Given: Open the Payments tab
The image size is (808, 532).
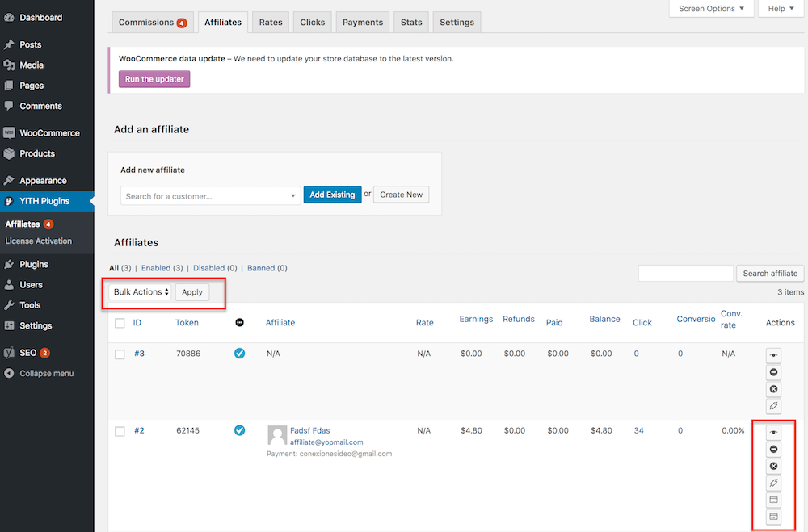Looking at the screenshot, I should 362,23.
